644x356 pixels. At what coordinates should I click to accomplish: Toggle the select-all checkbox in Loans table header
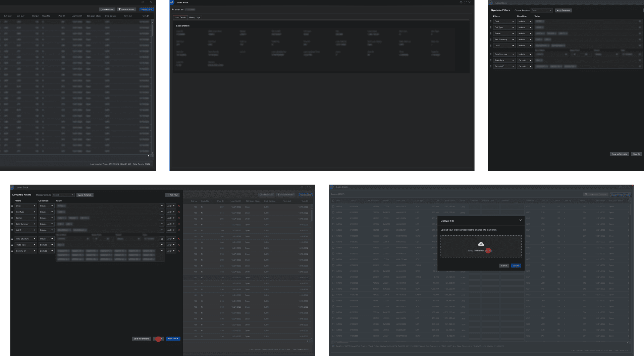click(333, 200)
